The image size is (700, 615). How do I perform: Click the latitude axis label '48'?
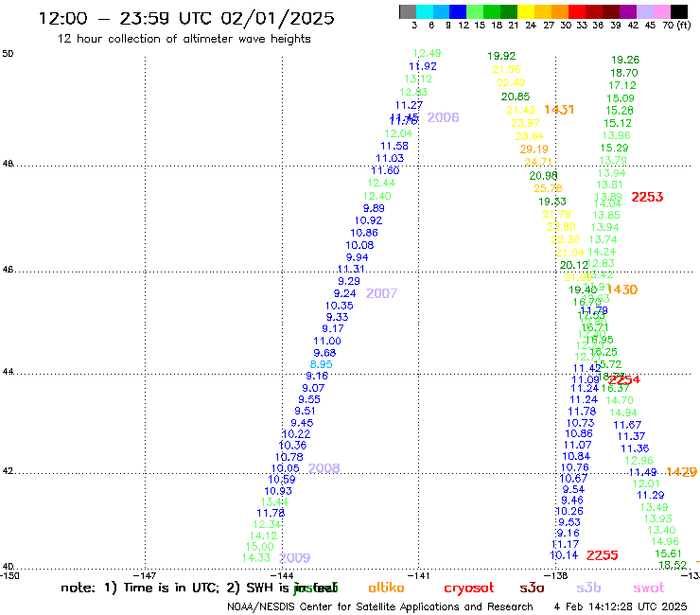point(8,164)
